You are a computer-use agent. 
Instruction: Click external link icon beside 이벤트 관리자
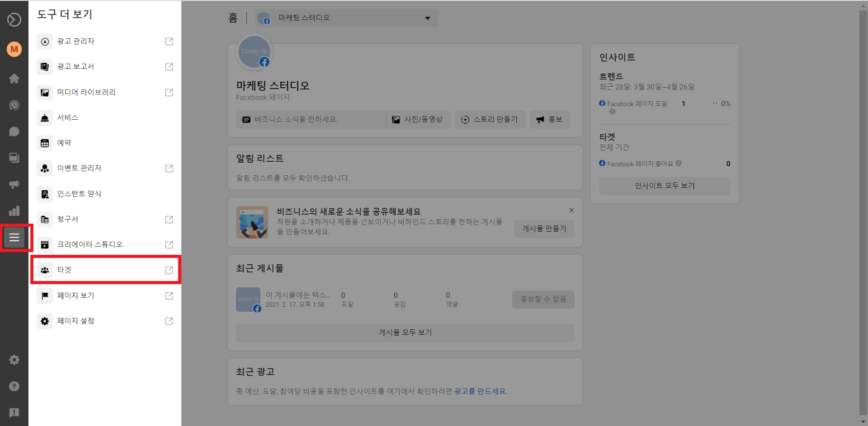tap(169, 169)
